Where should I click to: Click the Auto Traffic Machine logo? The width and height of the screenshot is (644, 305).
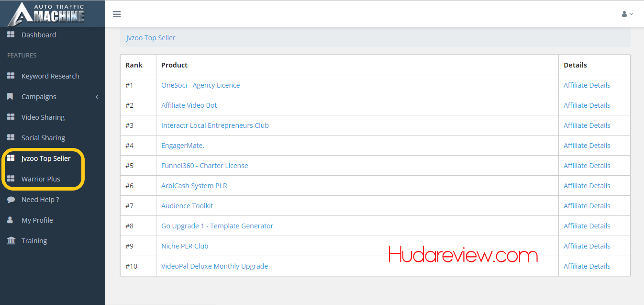pos(47,13)
